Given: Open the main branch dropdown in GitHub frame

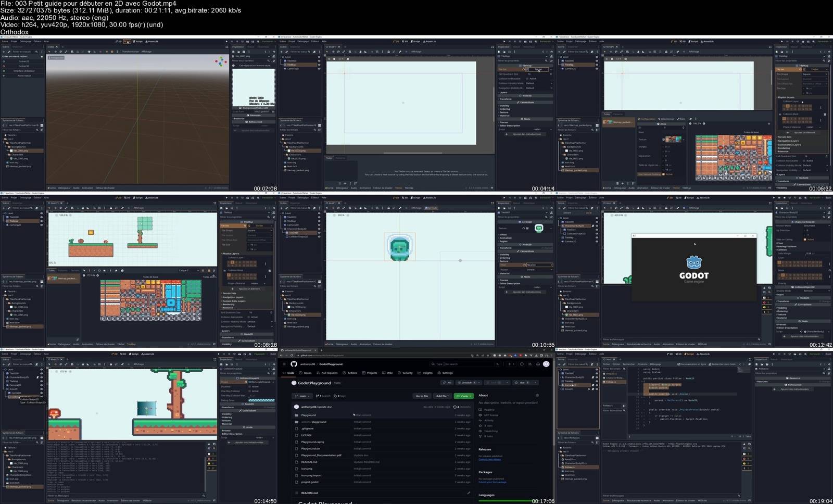Looking at the screenshot, I should (x=302, y=396).
